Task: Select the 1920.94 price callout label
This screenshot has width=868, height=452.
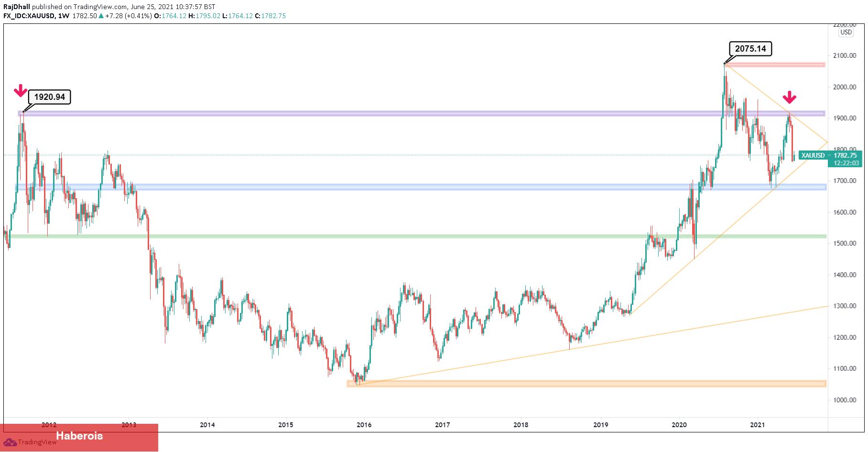Action: click(x=50, y=97)
